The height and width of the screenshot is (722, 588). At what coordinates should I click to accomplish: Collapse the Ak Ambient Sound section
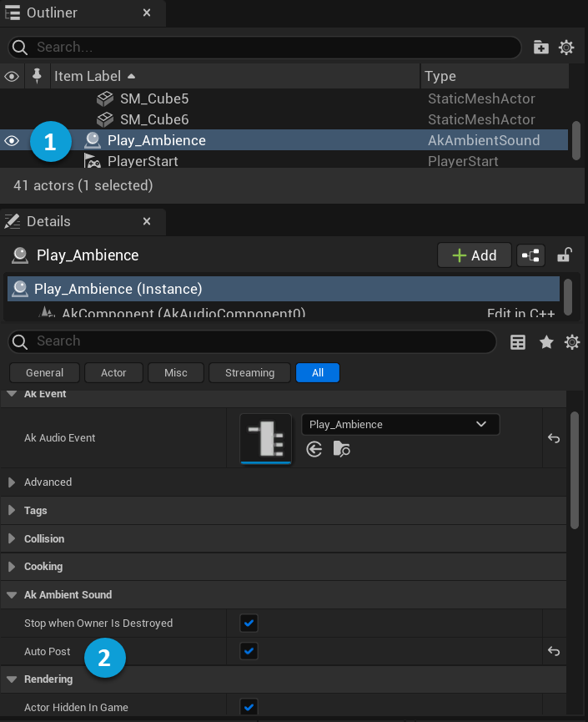[x=12, y=595]
